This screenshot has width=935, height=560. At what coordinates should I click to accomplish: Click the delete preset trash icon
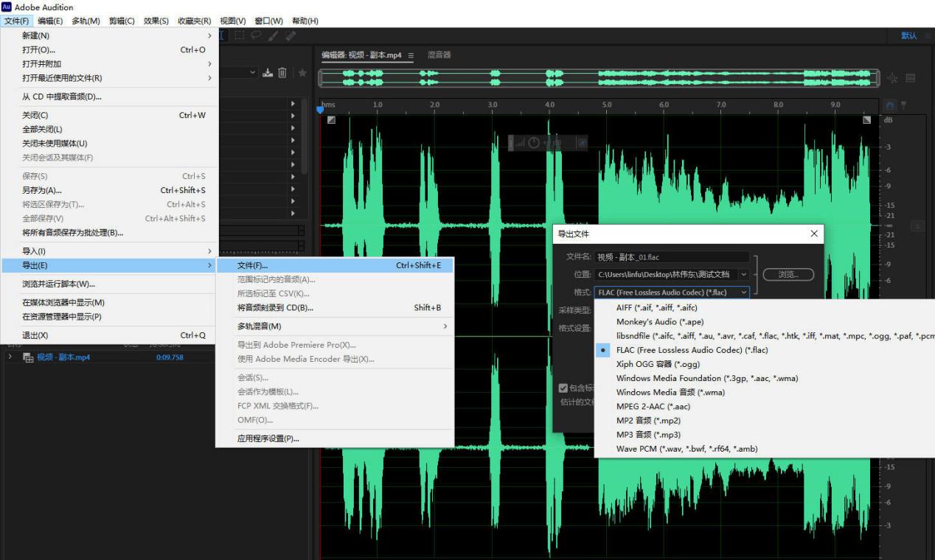click(282, 72)
